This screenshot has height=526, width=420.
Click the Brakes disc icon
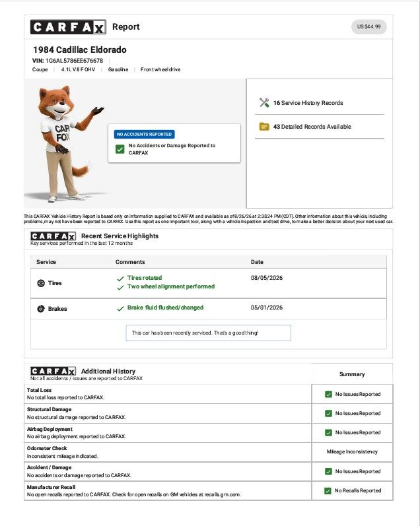pyautogui.click(x=41, y=309)
